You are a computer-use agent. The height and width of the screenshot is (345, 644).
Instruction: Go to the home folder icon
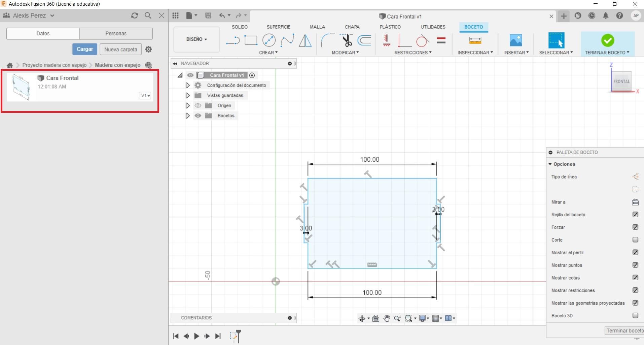tap(10, 65)
